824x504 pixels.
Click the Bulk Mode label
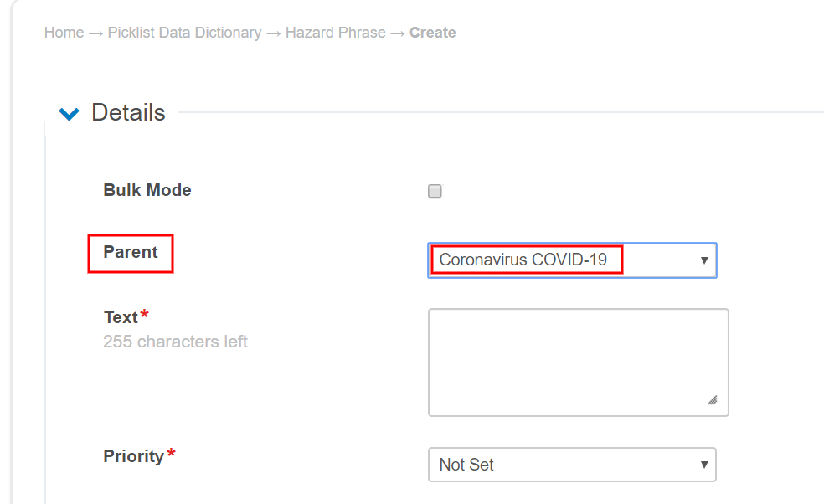point(147,190)
